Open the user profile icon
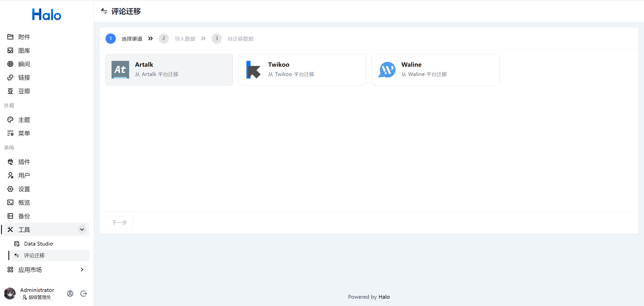The width and height of the screenshot is (644, 306). tap(70, 293)
